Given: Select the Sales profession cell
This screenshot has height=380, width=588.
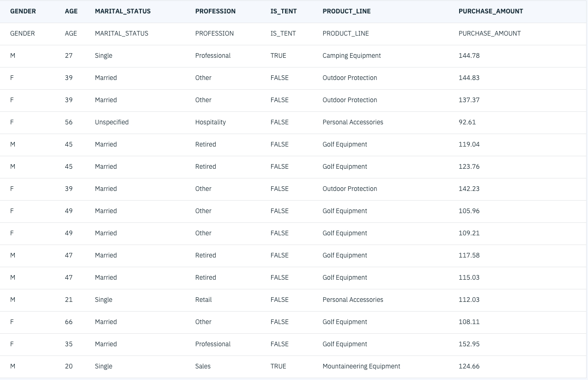Looking at the screenshot, I should [203, 366].
